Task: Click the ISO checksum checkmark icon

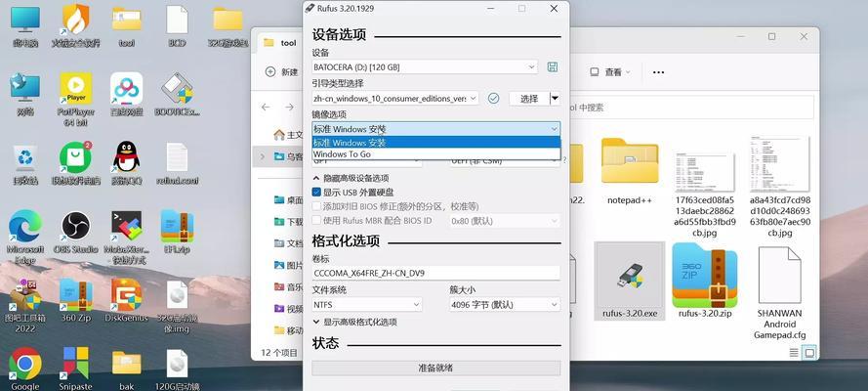Action: pyautogui.click(x=493, y=98)
